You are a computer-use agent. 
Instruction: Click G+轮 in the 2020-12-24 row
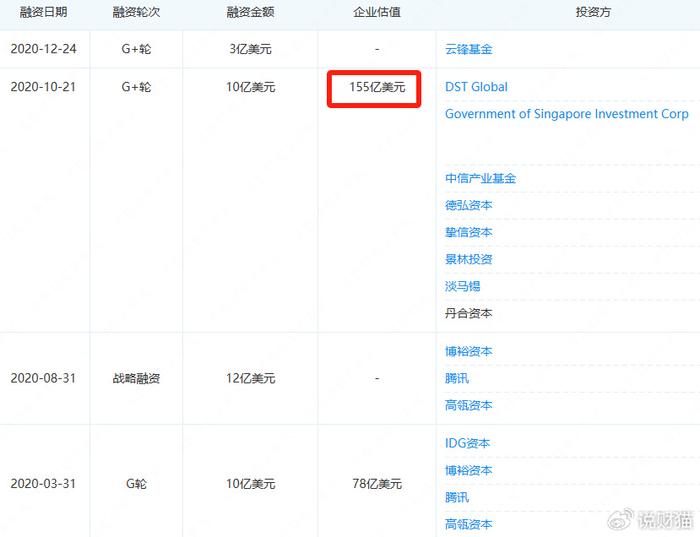tap(136, 49)
